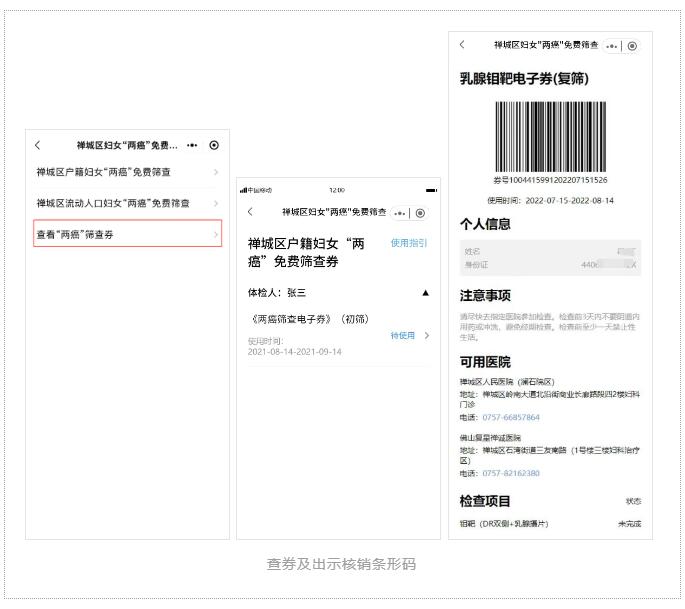
Task: Tap the circular close icon on the three-item menu screen
Action: click(214, 146)
